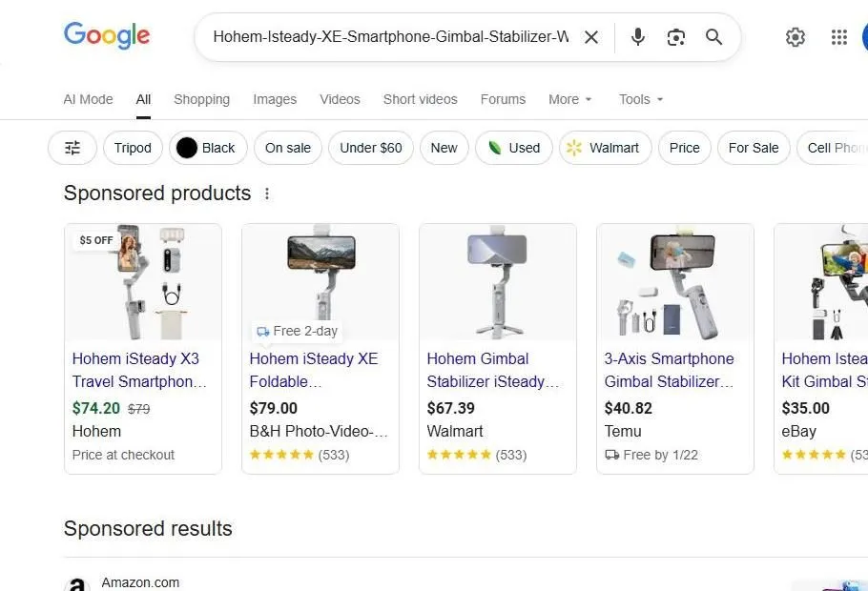Image resolution: width=868 pixels, height=591 pixels.
Task: Open quick settings via the gear icon
Action: pos(796,37)
